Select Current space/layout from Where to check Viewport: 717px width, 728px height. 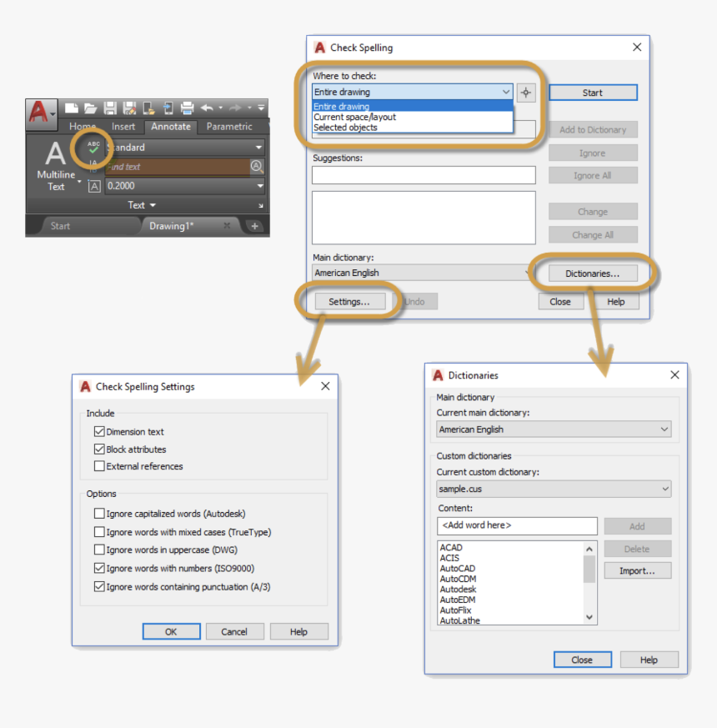354,117
